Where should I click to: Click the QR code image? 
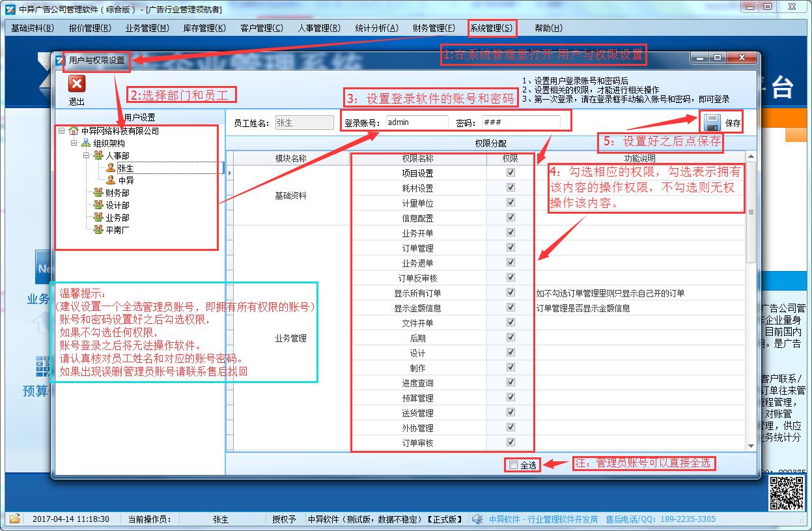coord(787,493)
